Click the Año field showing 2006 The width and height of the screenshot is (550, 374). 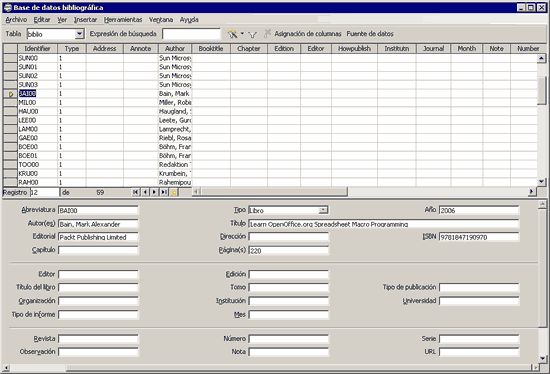coord(479,210)
